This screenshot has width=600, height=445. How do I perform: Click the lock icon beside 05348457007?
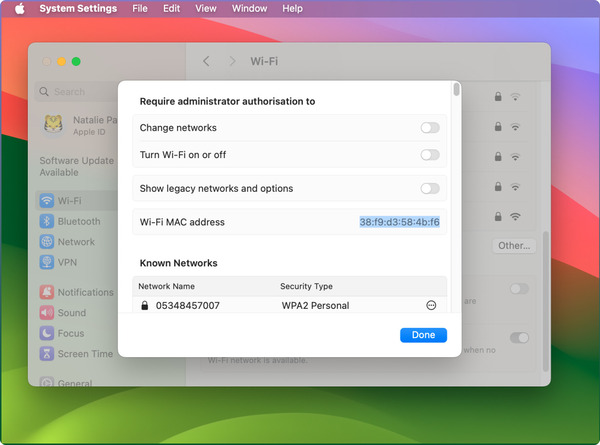[x=144, y=305]
